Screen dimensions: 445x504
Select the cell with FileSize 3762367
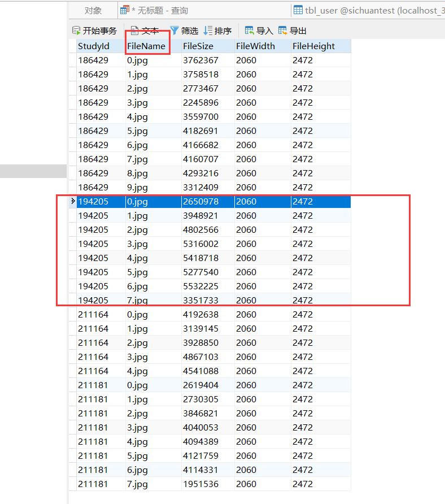200,60
